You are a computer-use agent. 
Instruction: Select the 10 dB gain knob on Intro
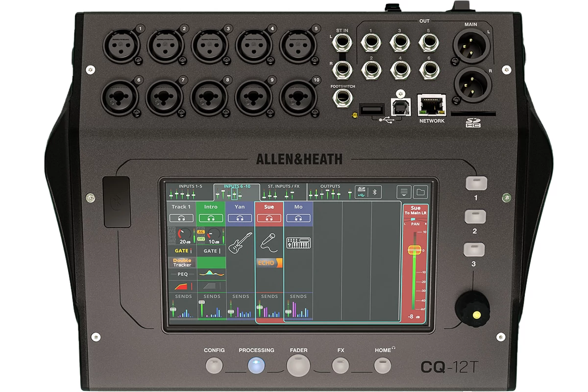click(x=214, y=235)
